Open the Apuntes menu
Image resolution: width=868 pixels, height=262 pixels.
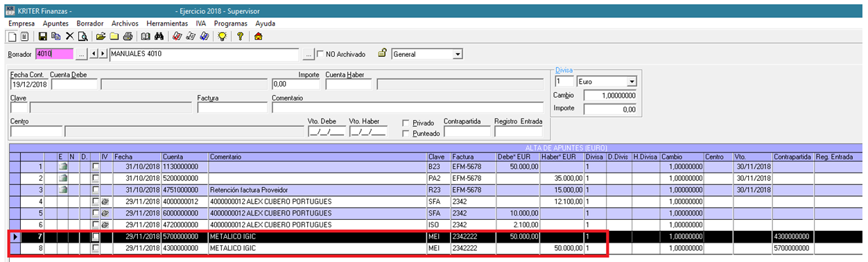click(x=55, y=23)
